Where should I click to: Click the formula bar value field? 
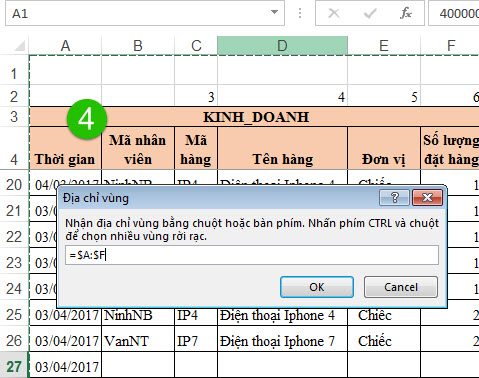454,13
